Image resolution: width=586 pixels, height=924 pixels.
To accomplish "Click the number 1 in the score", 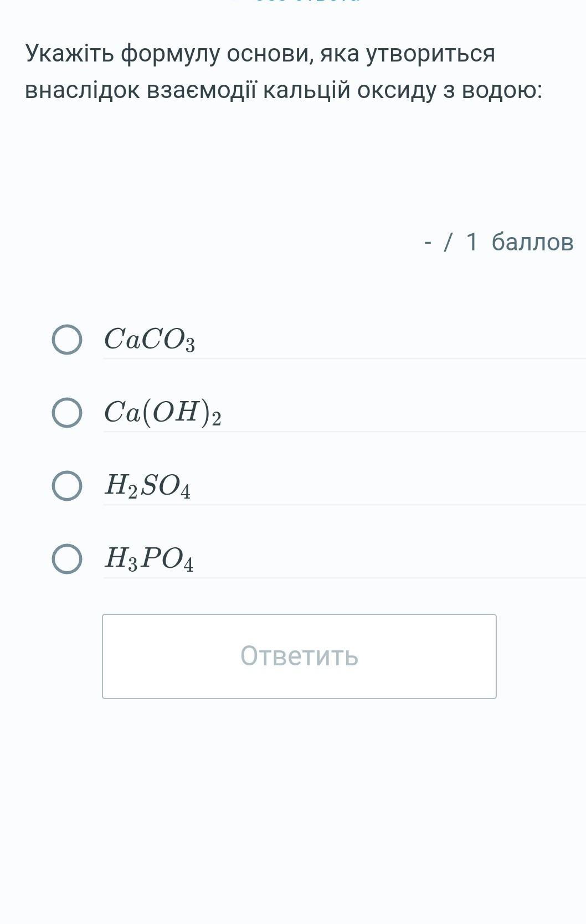I will click(472, 242).
